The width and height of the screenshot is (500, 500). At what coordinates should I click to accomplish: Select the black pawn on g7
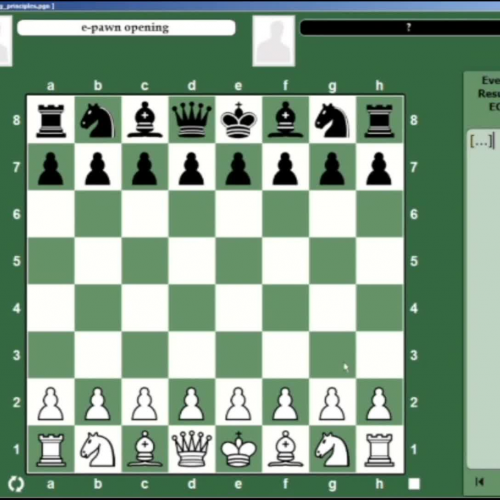coord(332,169)
